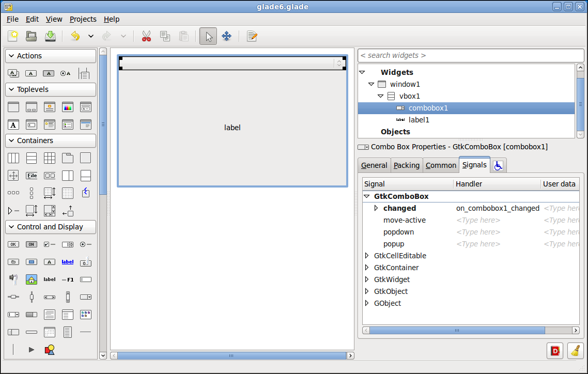Open the Edit menu
This screenshot has height=374, width=588.
tap(32, 19)
